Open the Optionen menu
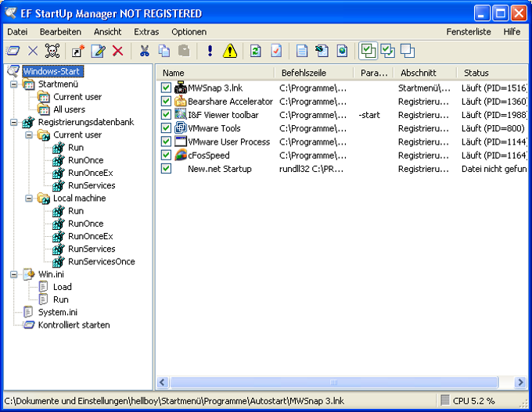 click(189, 32)
